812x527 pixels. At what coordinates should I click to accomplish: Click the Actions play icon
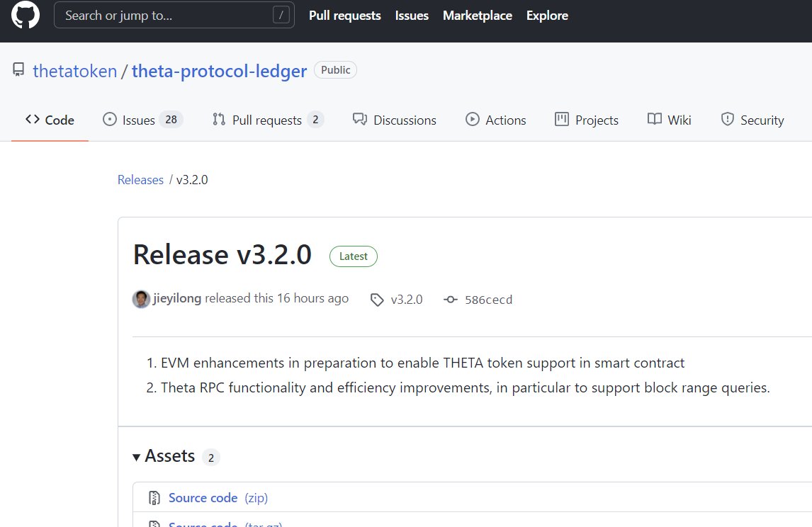pos(473,119)
